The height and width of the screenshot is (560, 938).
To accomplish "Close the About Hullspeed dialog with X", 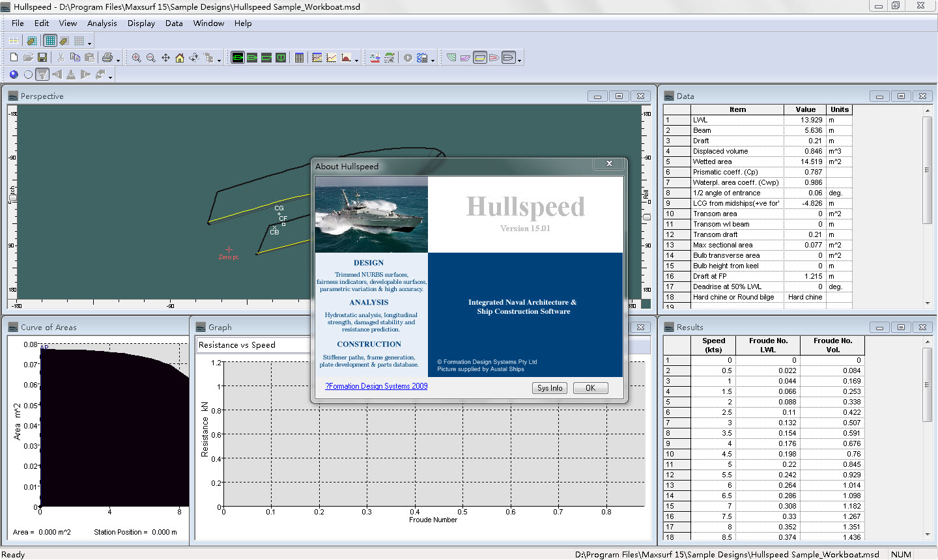I will 609,163.
